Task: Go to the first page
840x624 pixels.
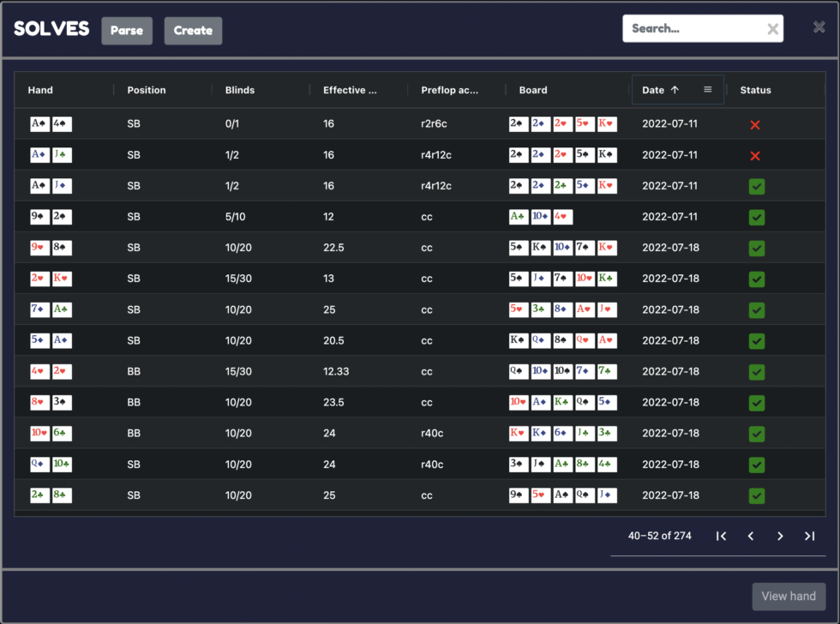Action: click(722, 536)
